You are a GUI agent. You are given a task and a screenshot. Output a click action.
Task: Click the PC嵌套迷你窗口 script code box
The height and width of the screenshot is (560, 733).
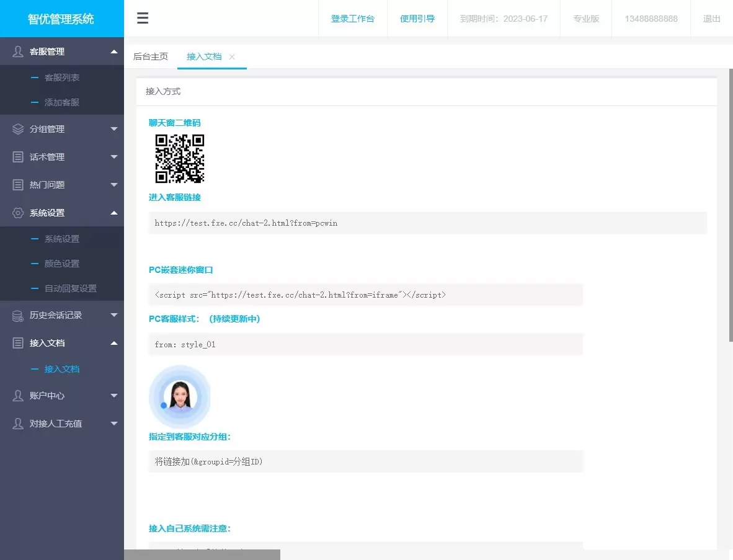[365, 295]
